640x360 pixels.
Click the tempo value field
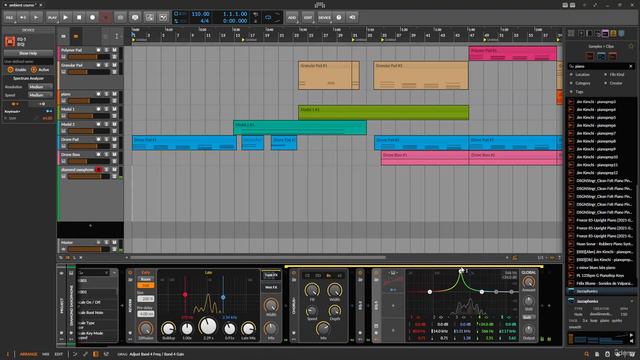(200, 14)
